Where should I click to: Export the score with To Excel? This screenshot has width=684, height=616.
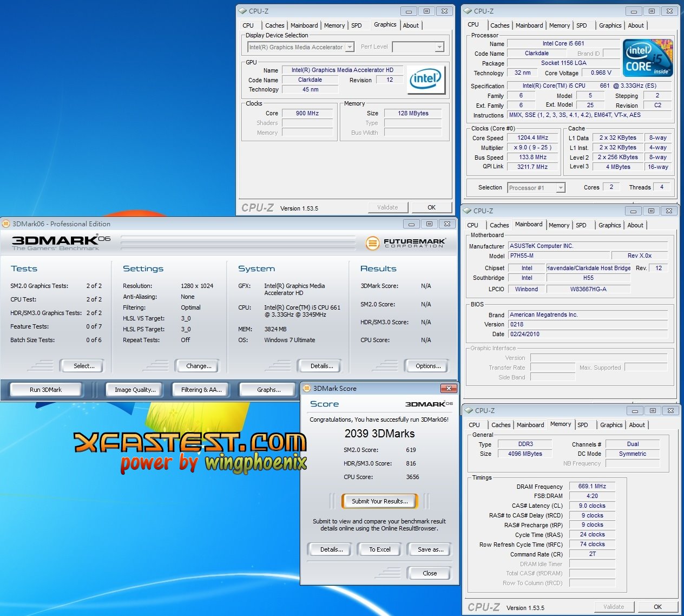click(x=380, y=549)
